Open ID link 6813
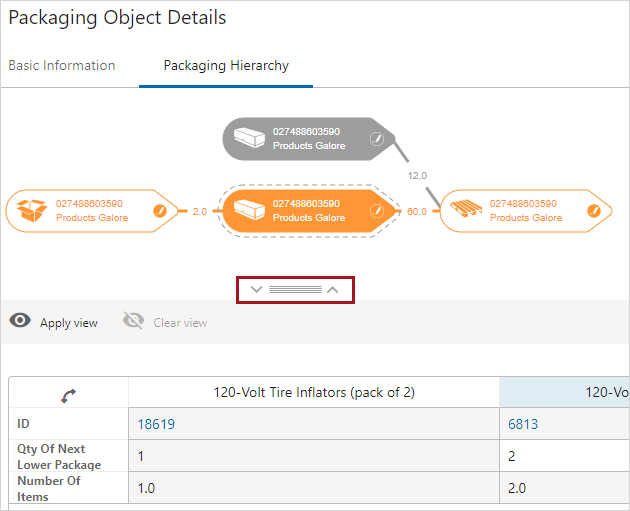Image resolution: width=630 pixels, height=511 pixels. [x=523, y=424]
